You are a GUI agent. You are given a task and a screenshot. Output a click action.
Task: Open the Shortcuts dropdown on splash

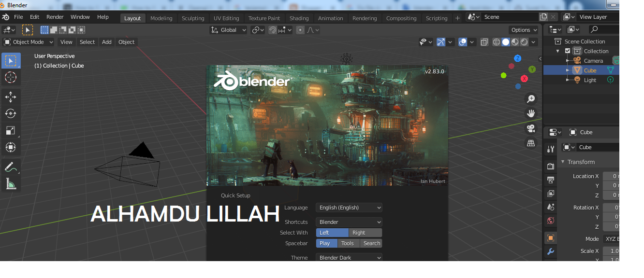coord(349,222)
